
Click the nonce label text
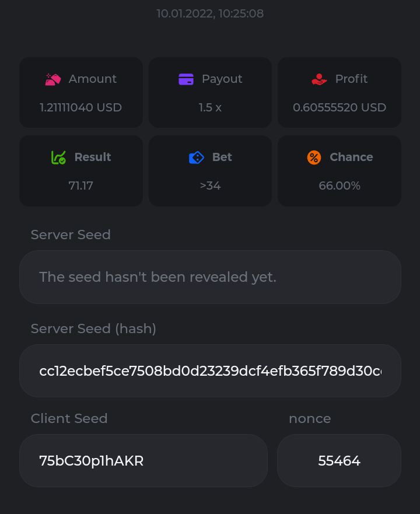click(310, 418)
